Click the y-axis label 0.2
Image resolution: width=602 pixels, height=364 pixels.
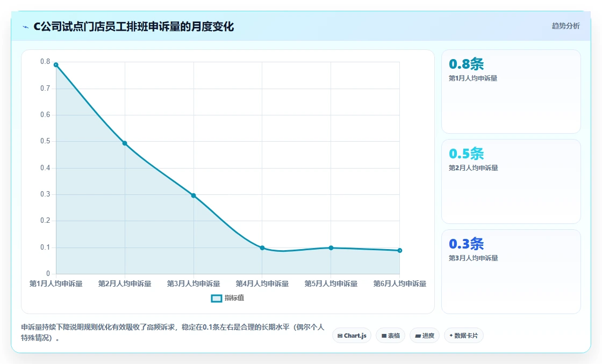[45, 221]
